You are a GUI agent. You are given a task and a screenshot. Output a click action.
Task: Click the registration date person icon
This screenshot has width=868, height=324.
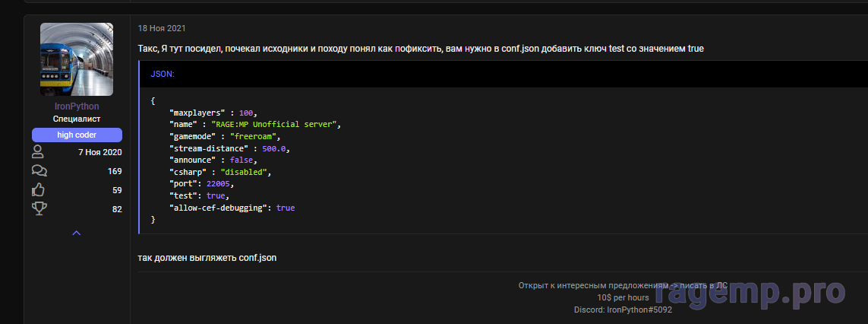pyautogui.click(x=38, y=152)
